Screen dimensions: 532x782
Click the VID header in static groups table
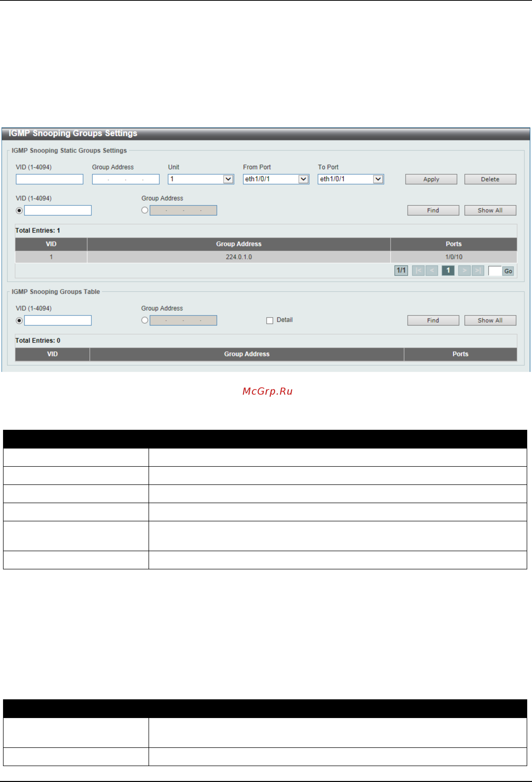click(51, 244)
